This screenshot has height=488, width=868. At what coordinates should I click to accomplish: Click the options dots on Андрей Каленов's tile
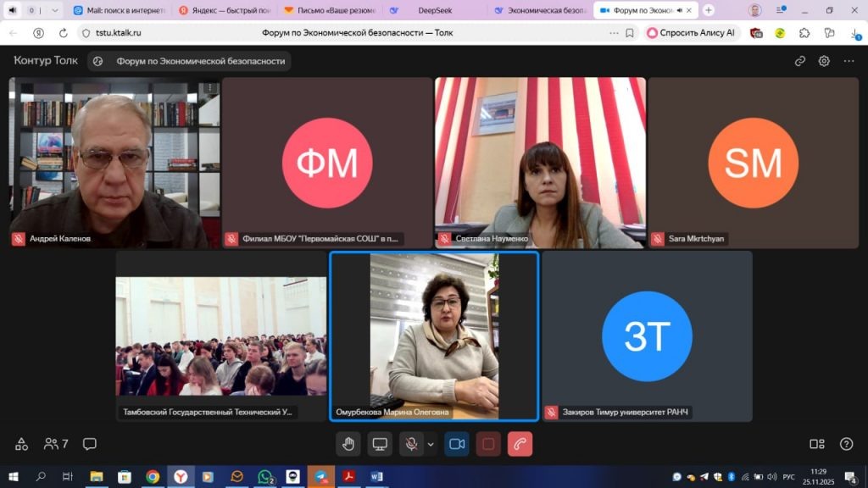(209, 87)
